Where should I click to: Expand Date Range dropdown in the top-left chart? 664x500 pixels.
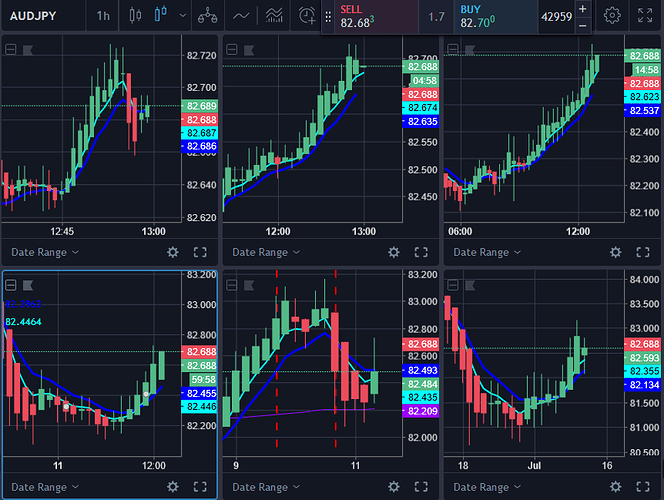click(44, 252)
